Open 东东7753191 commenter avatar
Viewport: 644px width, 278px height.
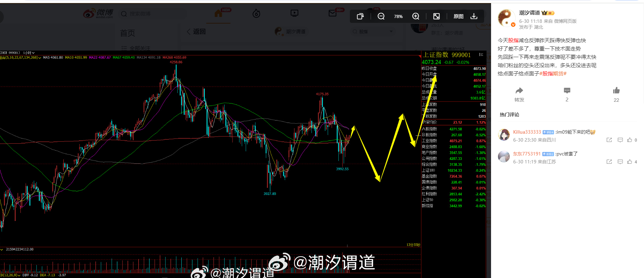pyautogui.click(x=504, y=156)
